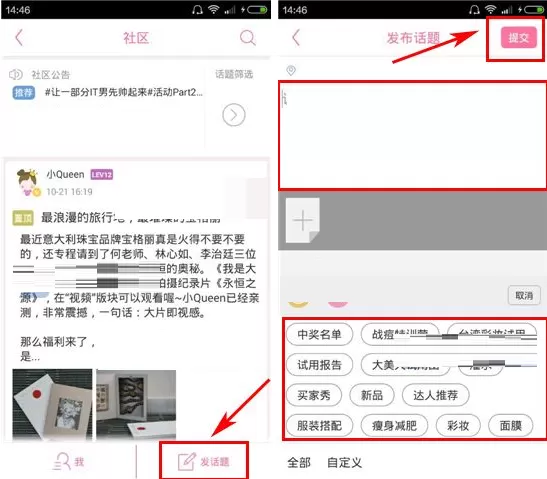Open the second post photo thumbnail
The width and height of the screenshot is (547, 479).
point(136,405)
